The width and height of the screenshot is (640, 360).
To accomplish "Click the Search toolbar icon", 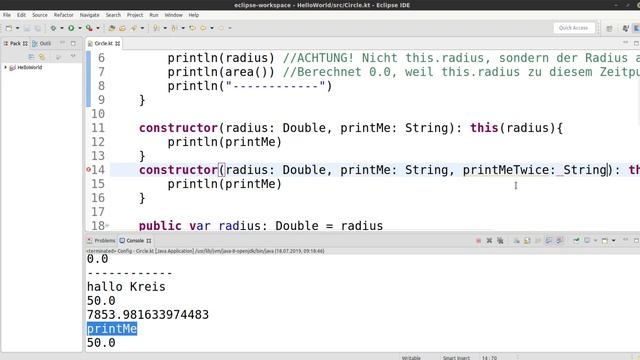I will click(133, 28).
